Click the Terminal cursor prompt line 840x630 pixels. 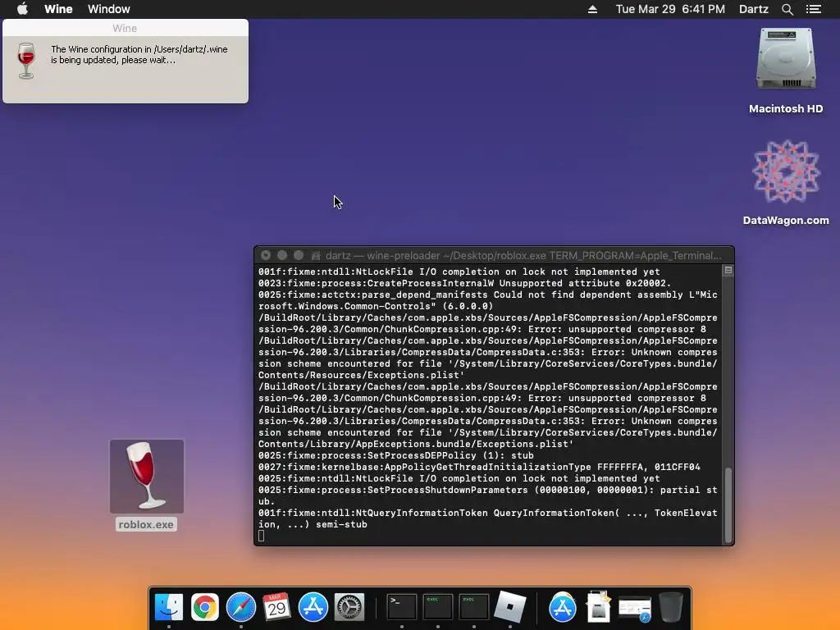tap(261, 536)
